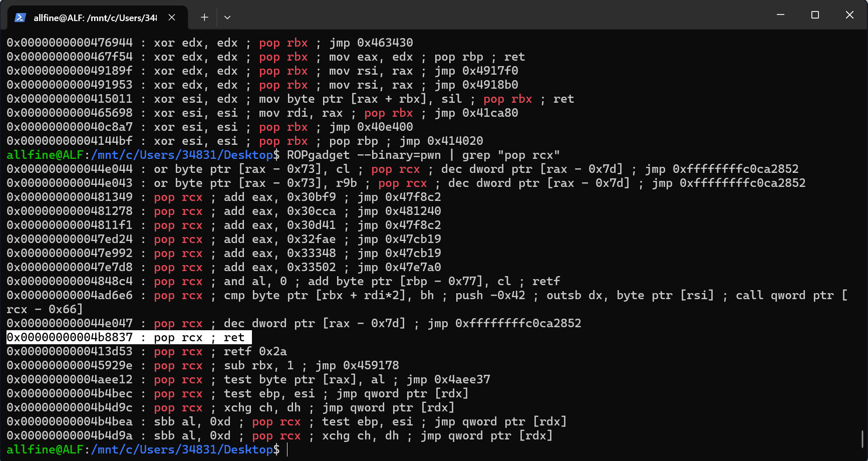Screen dimensions: 868x461
Task: Click highlighted gadget 0x00000000004b8837 pop rcx ret
Action: click(129, 337)
